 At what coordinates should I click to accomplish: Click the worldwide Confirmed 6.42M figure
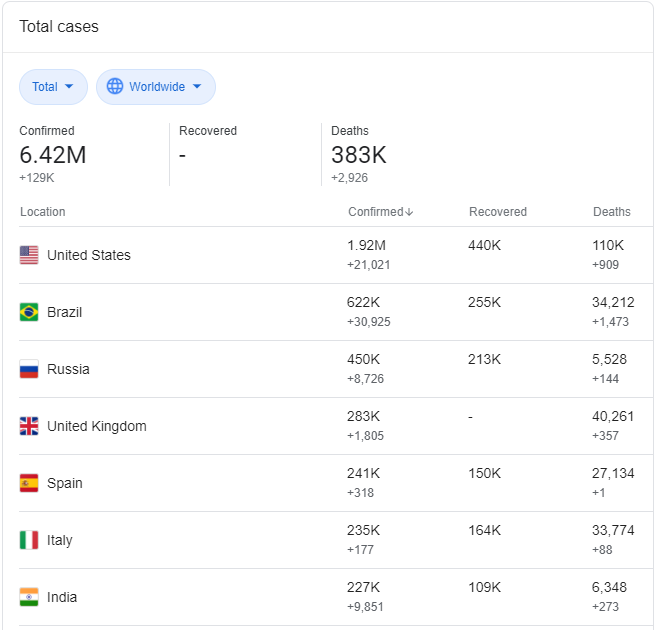pos(52,155)
